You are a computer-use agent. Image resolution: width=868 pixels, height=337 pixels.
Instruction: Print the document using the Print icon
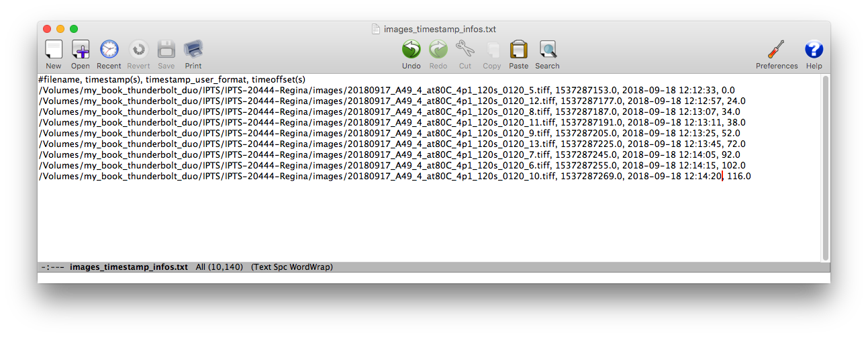pyautogui.click(x=193, y=50)
